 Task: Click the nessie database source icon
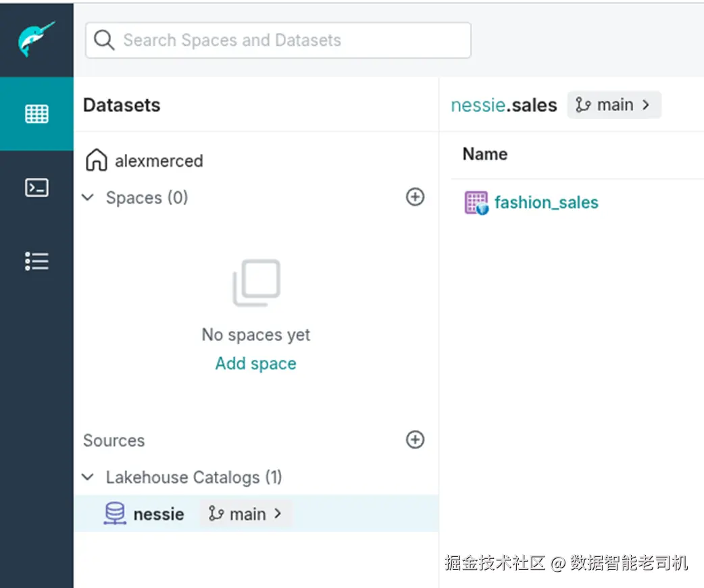tap(115, 514)
